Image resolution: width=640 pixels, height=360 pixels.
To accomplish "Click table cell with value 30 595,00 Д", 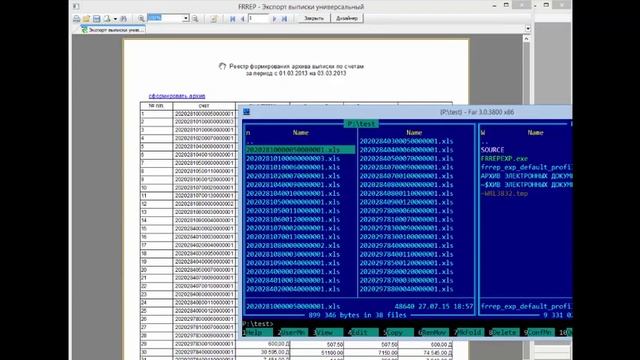I will click(x=263, y=352).
